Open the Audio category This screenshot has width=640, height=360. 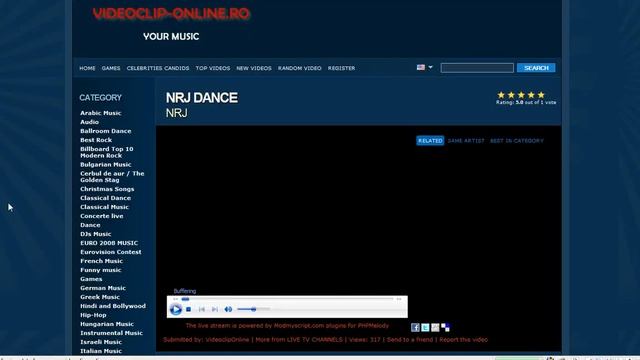(89, 122)
